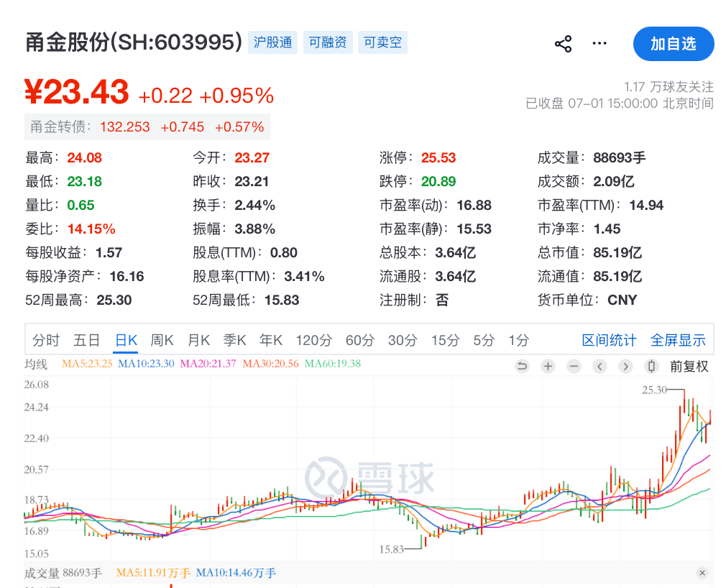Click the MA5:23.25 indicator label

[87, 364]
